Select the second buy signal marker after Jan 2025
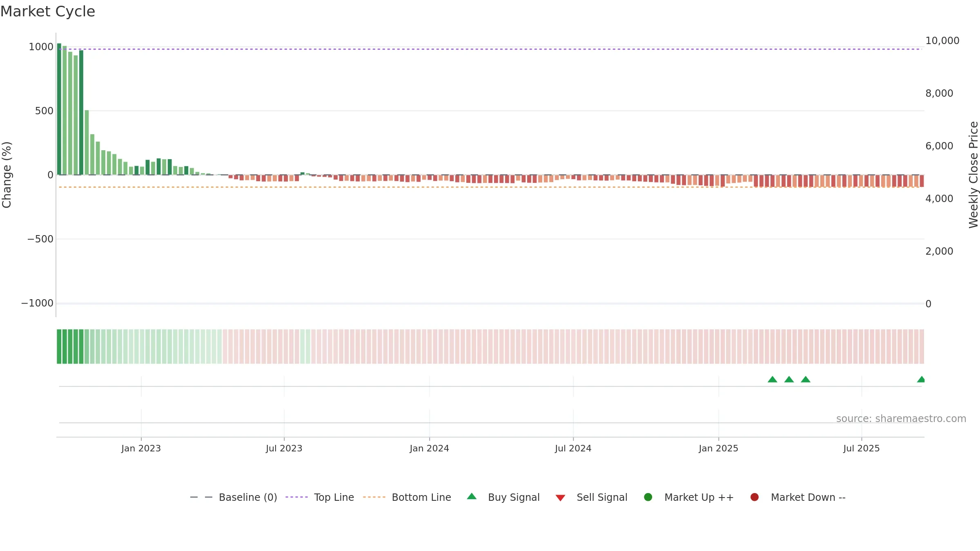 coord(789,380)
